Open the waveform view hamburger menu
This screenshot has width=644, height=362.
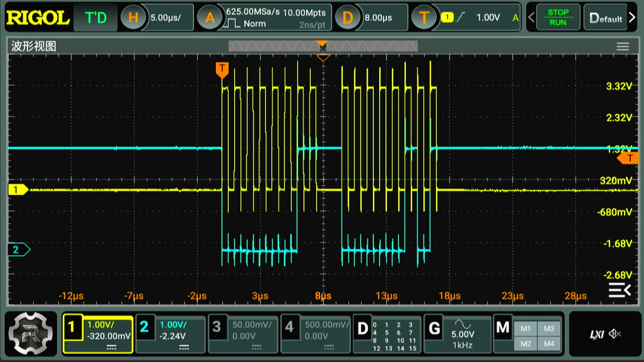point(623,47)
